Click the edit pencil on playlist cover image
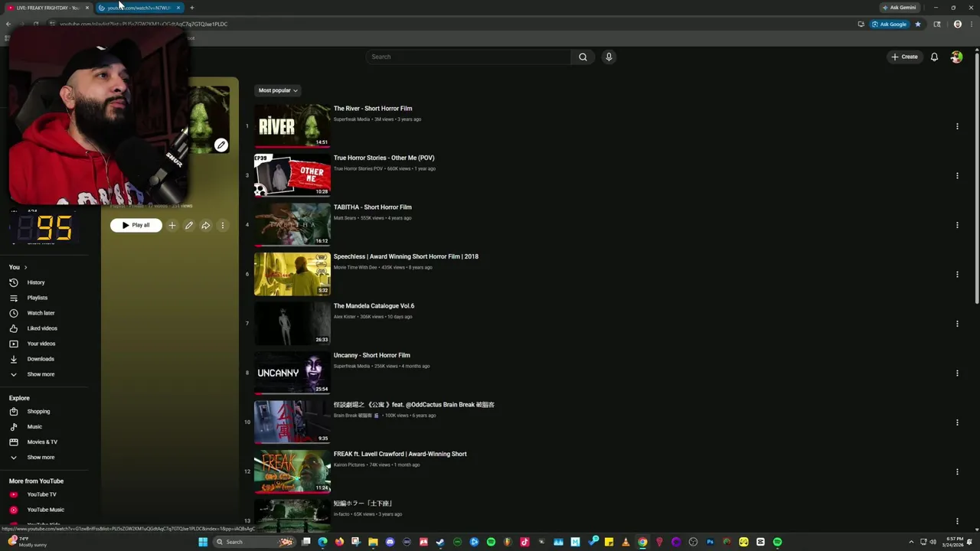980x551 pixels. point(220,145)
